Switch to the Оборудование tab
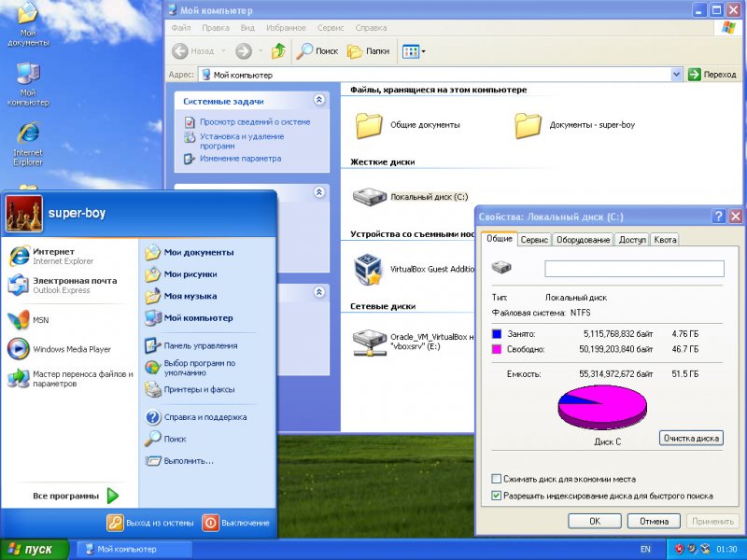 click(x=583, y=240)
